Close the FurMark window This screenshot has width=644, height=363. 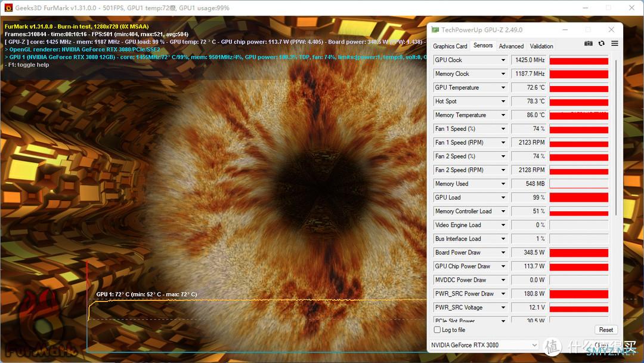click(631, 8)
